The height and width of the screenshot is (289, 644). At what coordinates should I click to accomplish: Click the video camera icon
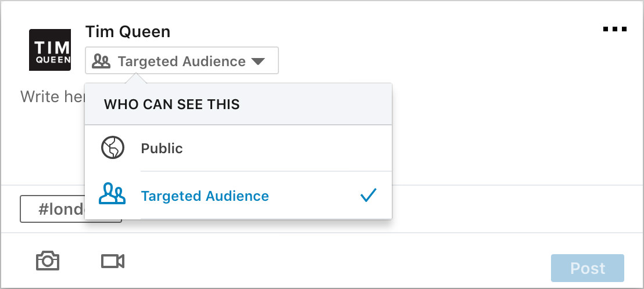click(x=113, y=262)
